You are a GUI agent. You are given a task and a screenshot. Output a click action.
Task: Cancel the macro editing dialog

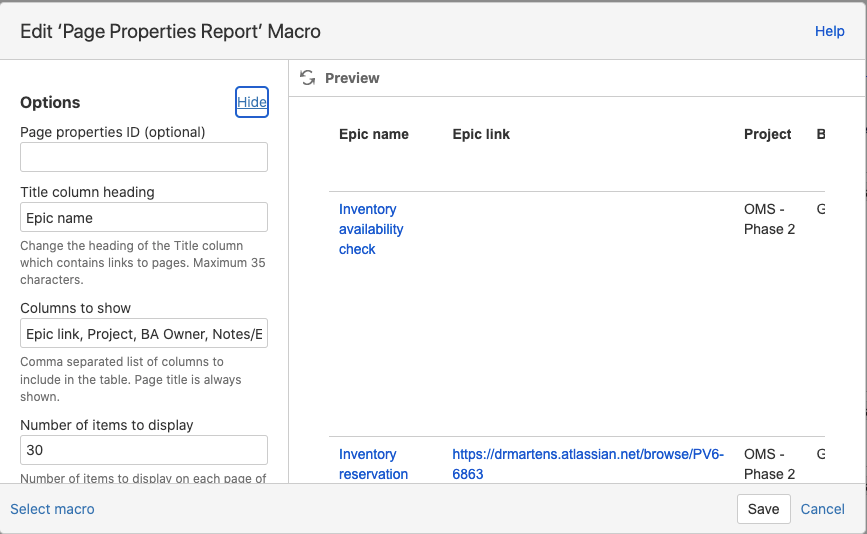pyautogui.click(x=822, y=509)
